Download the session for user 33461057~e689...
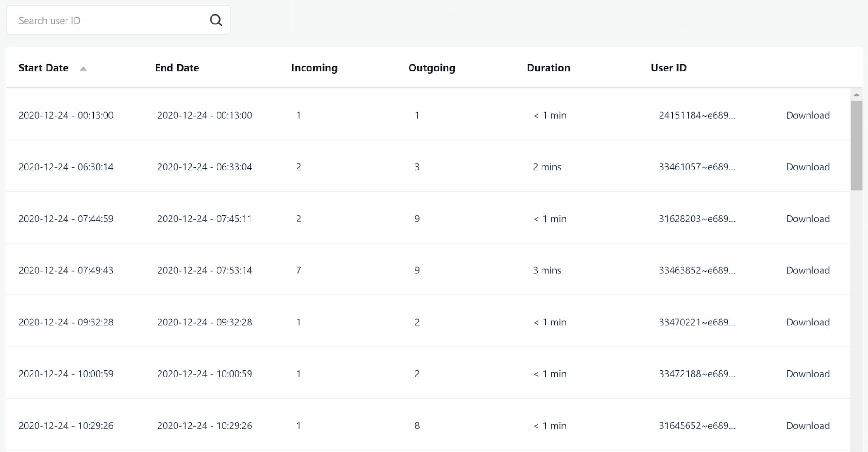Screen dimensions: 868x452 tap(808, 167)
